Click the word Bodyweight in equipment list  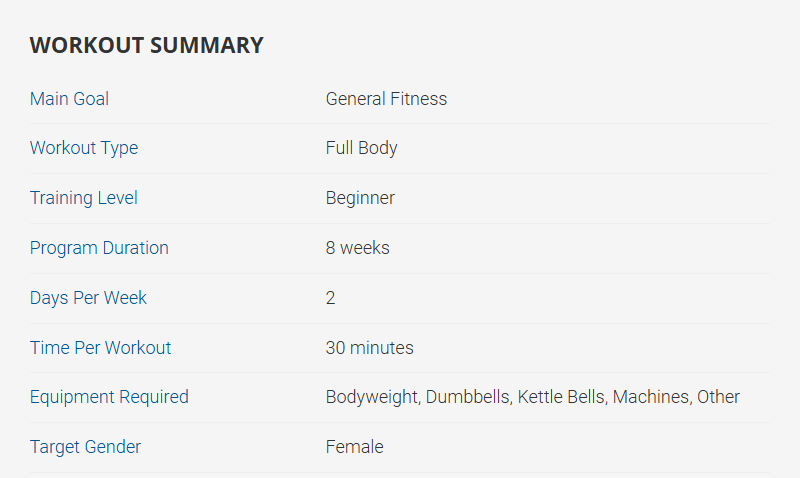371,397
